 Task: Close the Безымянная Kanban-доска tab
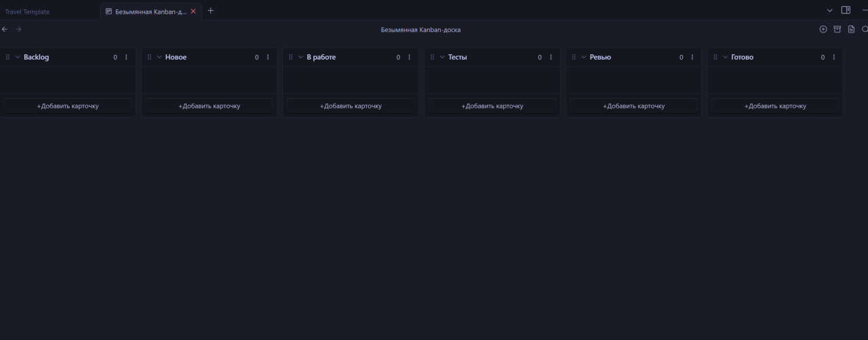coord(193,12)
